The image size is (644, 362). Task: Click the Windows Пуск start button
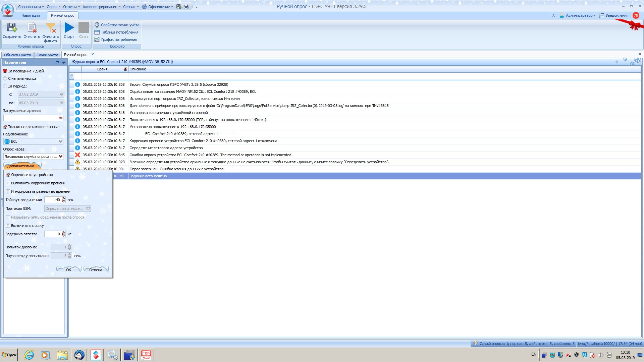[9, 355]
